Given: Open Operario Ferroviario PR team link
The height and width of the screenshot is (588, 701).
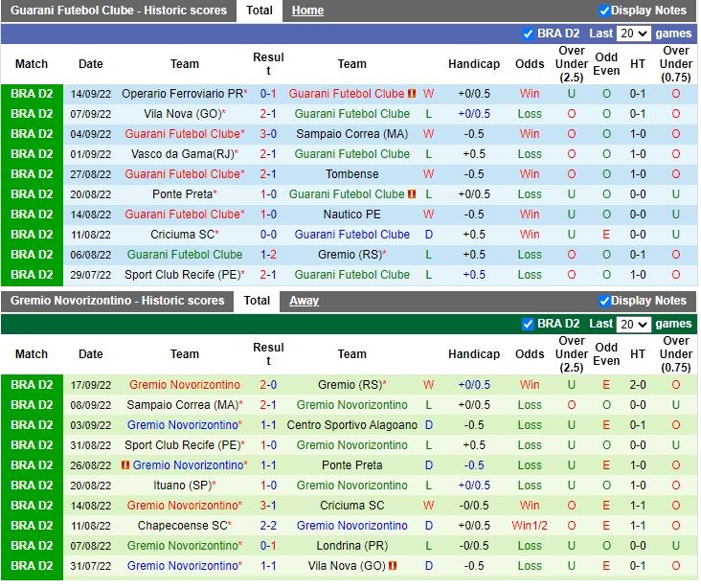Looking at the screenshot, I should coord(182,94).
